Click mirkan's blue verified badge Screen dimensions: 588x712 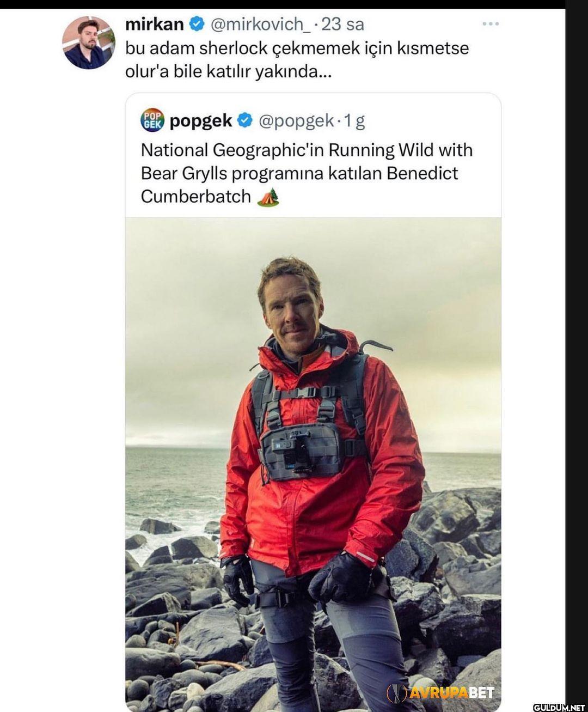(197, 24)
